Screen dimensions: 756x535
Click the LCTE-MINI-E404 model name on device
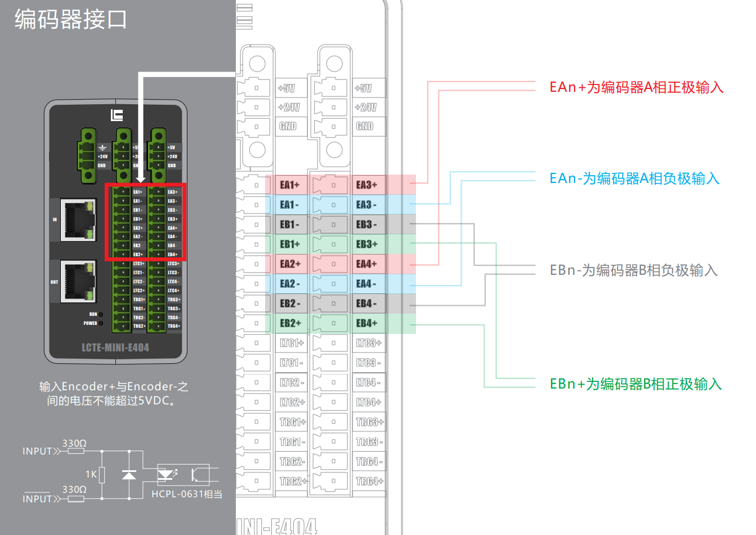(115, 347)
